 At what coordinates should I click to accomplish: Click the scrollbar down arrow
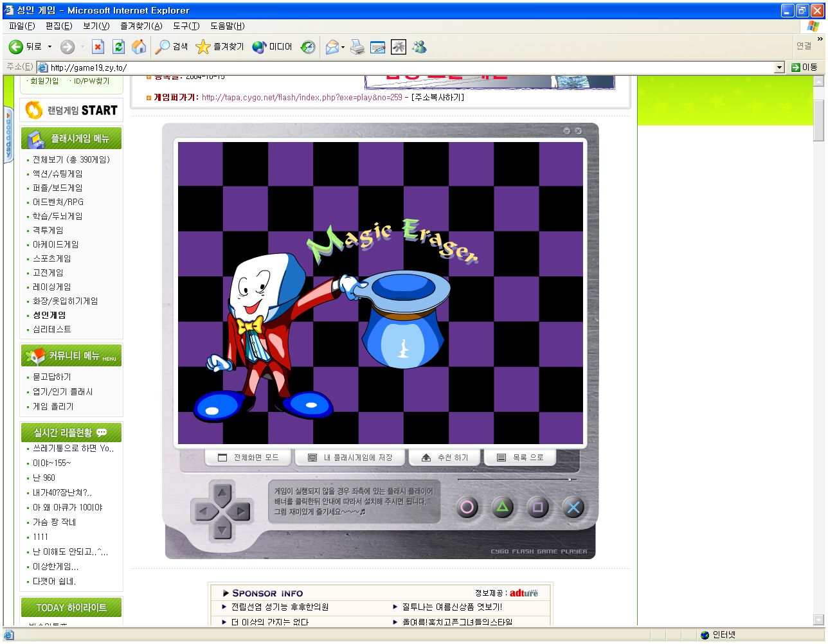[818, 620]
